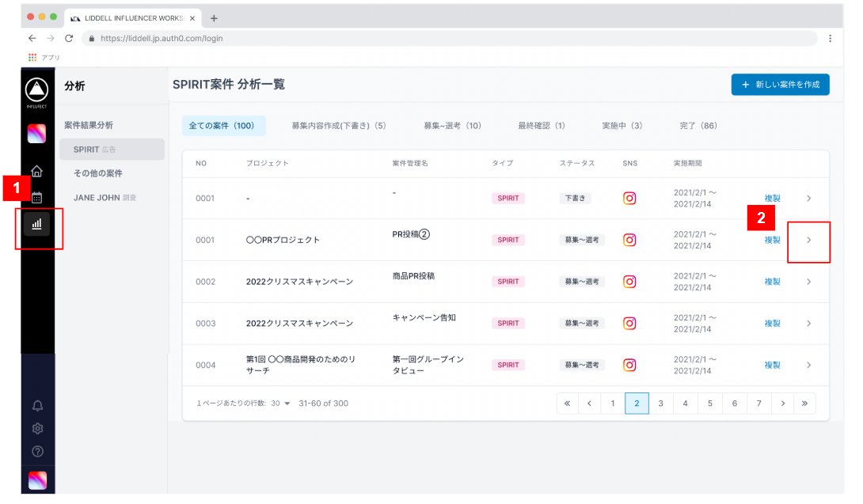Click Instagram icon in キャンペーン告知 row
This screenshot has width=863, height=504.
(629, 324)
